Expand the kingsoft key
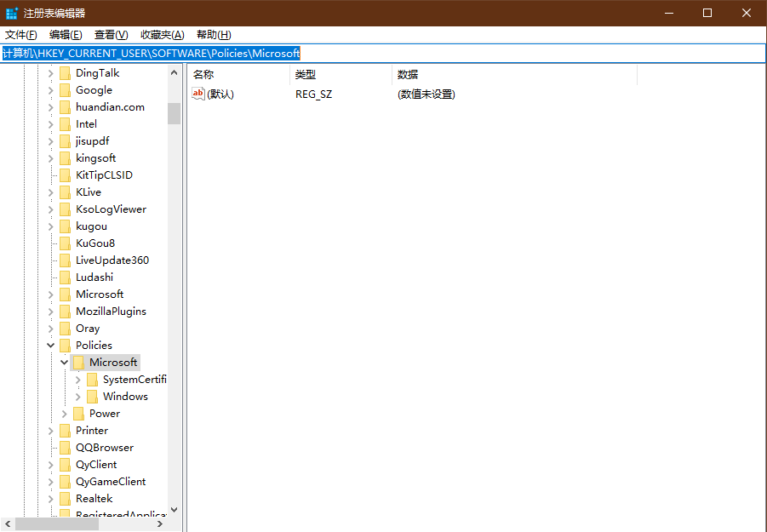Screen dimensions: 767x532 click(x=51, y=158)
